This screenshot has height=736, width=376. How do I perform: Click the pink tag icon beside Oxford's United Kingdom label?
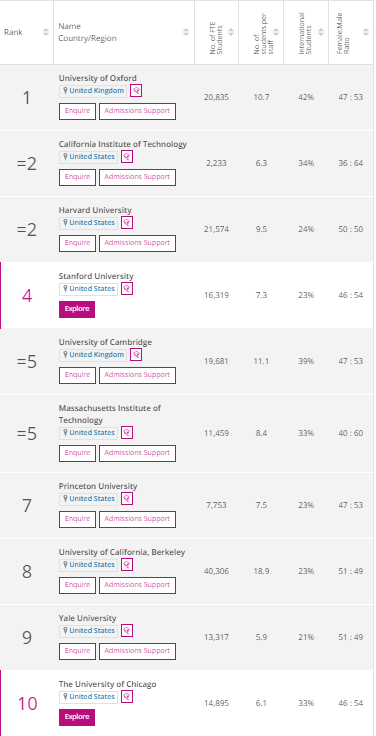coord(136,91)
